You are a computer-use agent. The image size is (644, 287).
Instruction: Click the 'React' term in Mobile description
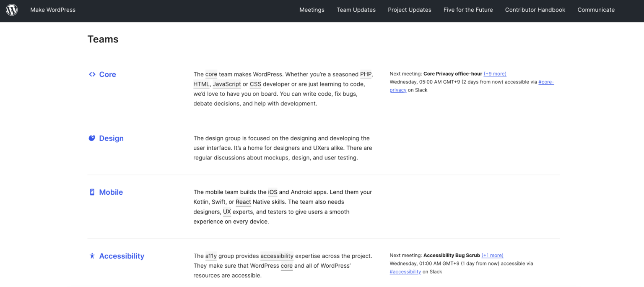tap(243, 202)
